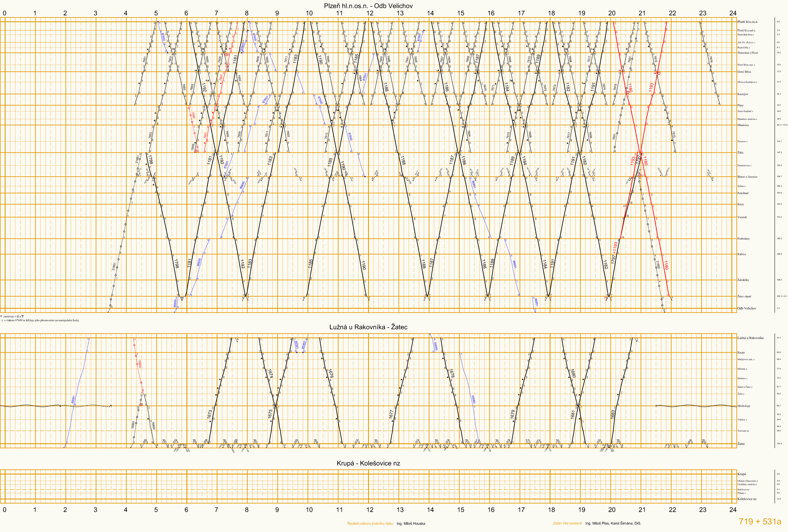This screenshot has width=788, height=532.
Task: Select the train 1674 line label
Action: point(270,374)
